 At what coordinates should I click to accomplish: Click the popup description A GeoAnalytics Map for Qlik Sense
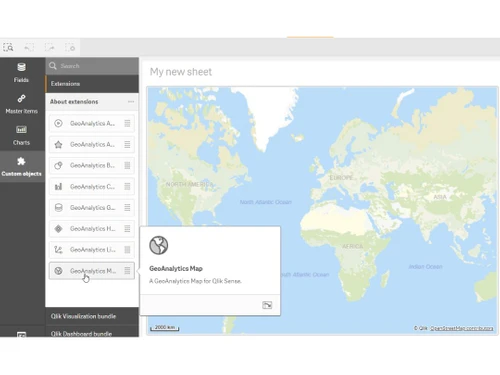click(195, 281)
